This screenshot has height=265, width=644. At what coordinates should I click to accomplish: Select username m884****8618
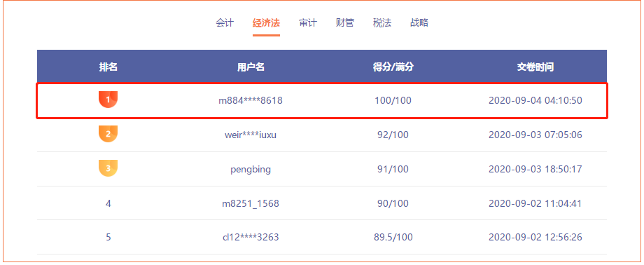click(x=251, y=100)
